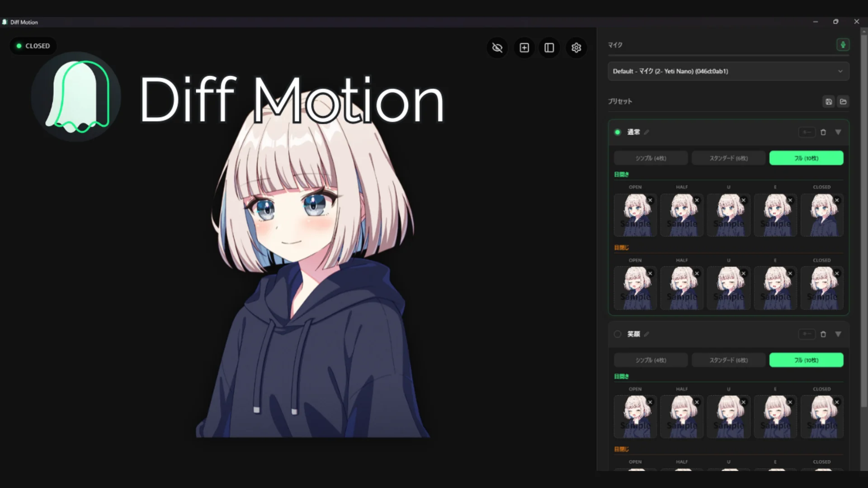Image resolution: width=868 pixels, height=488 pixels.
Task: Click the hotkey button of 笑顔 preset
Action: (807, 334)
